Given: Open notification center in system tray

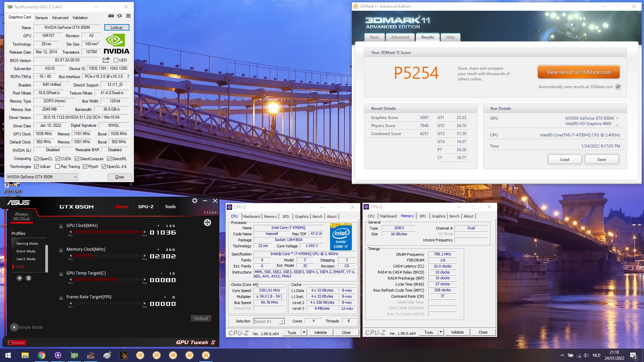Looking at the screenshot, I should point(633,355).
